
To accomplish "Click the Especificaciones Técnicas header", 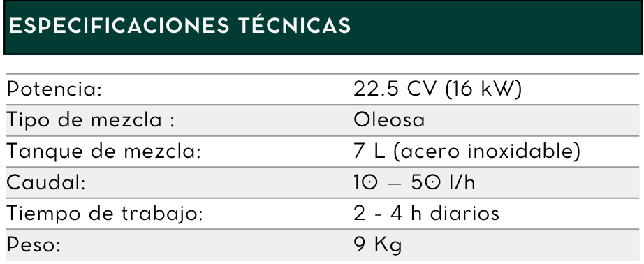I will (180, 25).
